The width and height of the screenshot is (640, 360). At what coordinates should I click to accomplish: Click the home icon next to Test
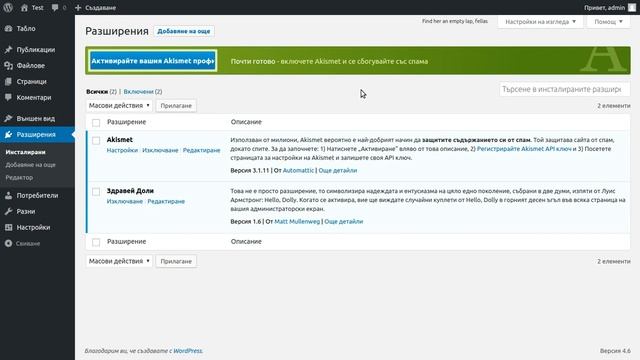(24, 7)
